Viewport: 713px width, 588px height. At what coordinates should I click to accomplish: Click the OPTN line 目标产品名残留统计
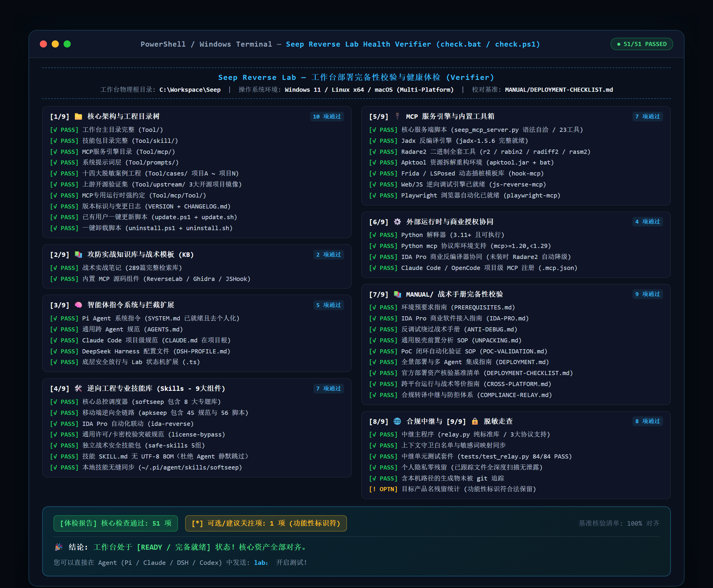point(453,489)
